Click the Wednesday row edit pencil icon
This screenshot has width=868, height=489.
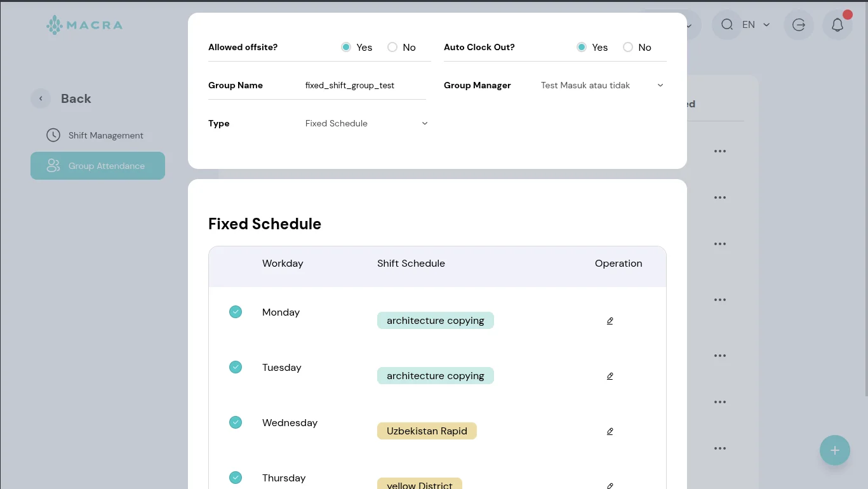[610, 431]
